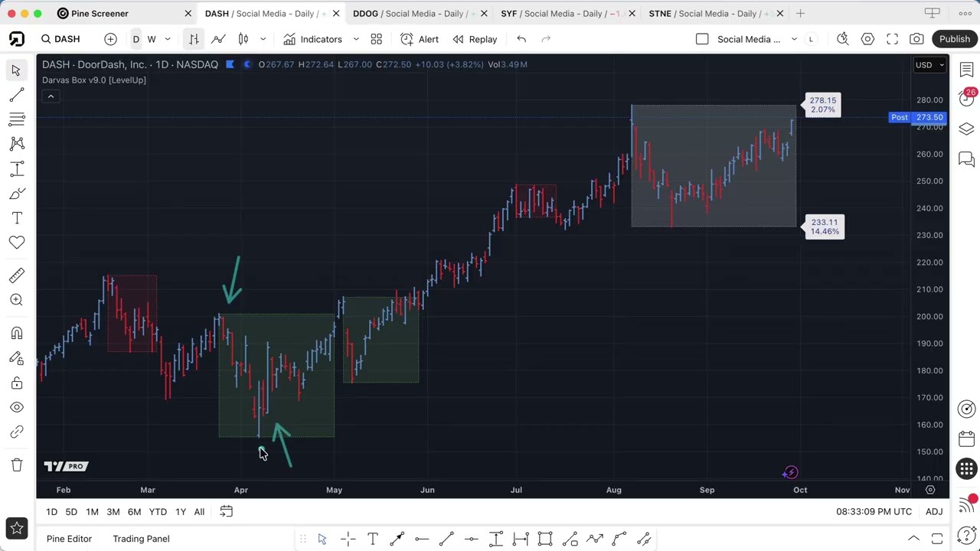This screenshot has width=980, height=551.
Task: Select the W weekly interval
Action: point(152,39)
